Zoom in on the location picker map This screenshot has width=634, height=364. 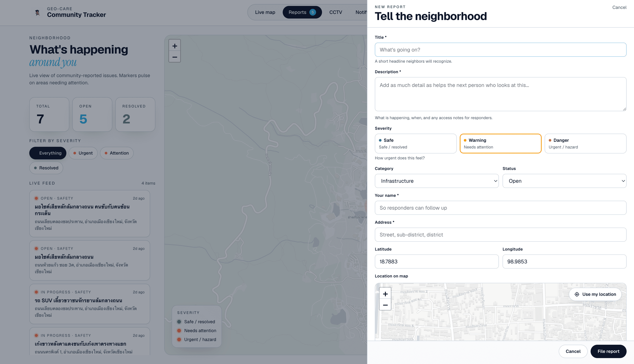tap(385, 294)
